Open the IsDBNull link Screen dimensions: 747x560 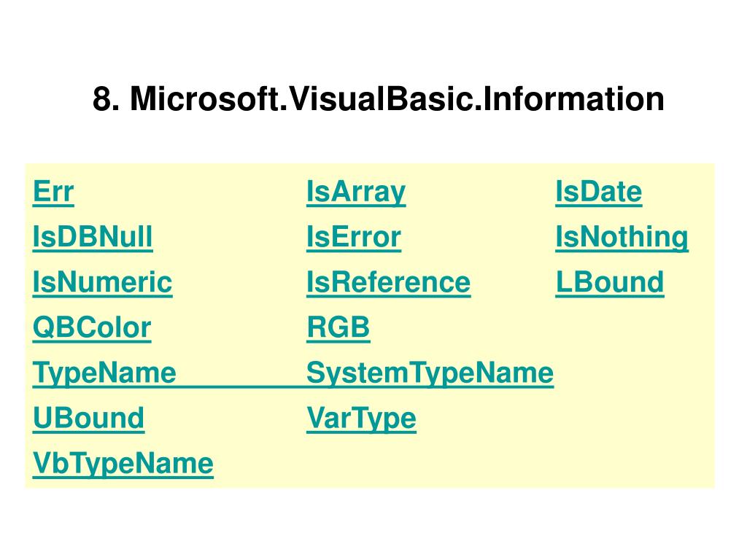pyautogui.click(x=93, y=238)
